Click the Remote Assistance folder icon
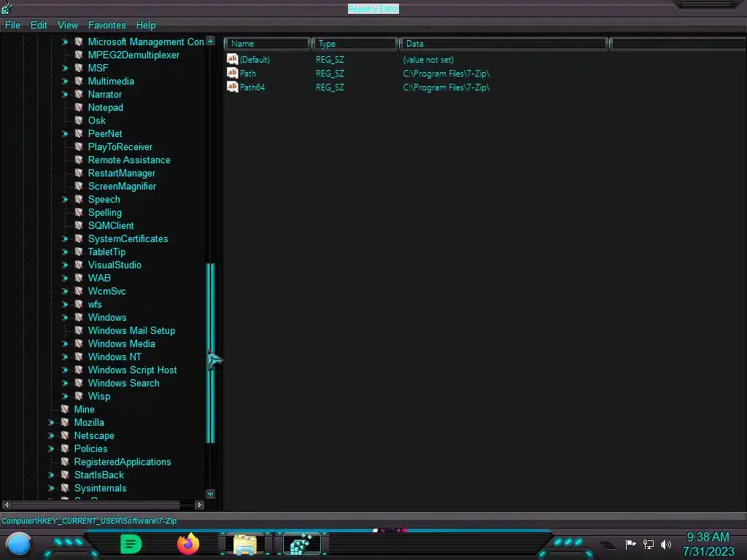 tap(79, 160)
